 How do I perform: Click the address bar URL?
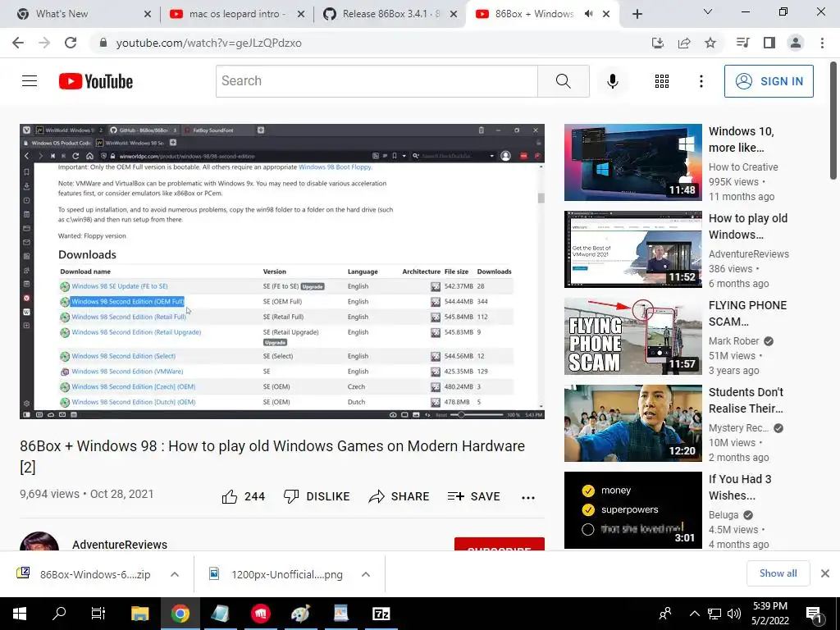tap(209, 43)
